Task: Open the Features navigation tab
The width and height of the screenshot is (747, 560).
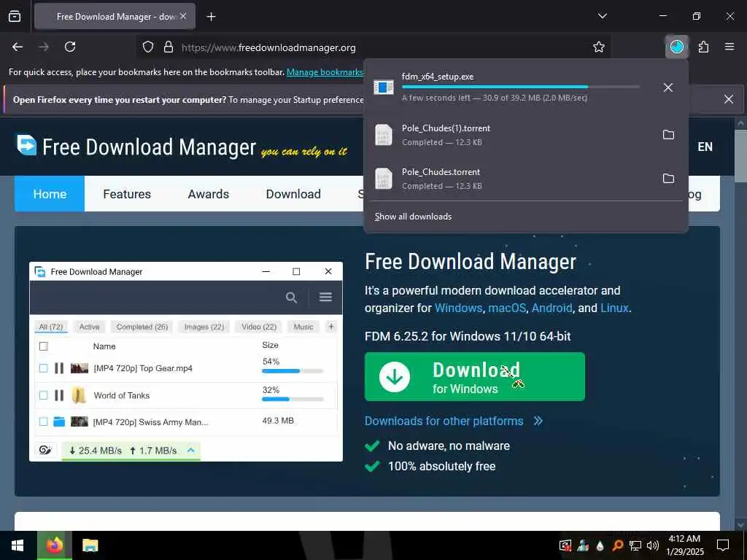Action: (x=127, y=194)
